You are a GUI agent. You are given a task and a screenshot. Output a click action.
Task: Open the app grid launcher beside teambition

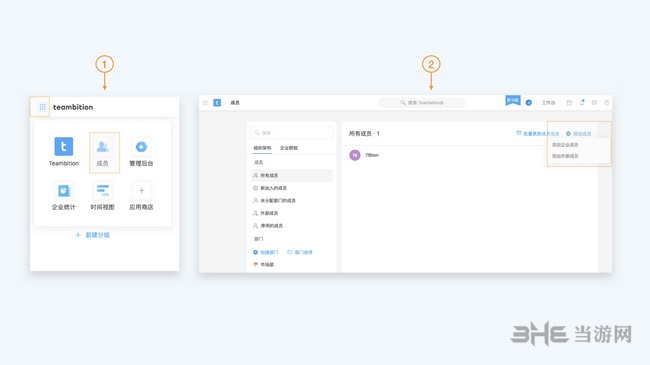click(42, 107)
